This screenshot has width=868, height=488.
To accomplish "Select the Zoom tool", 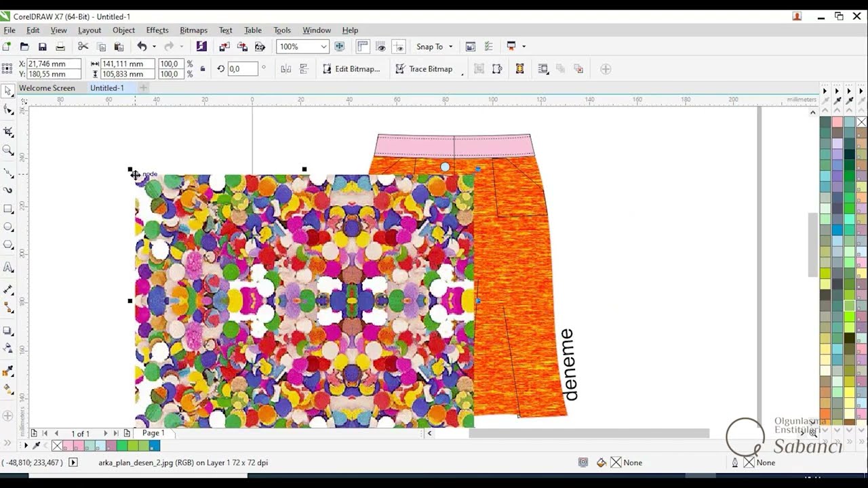I will click(x=8, y=150).
